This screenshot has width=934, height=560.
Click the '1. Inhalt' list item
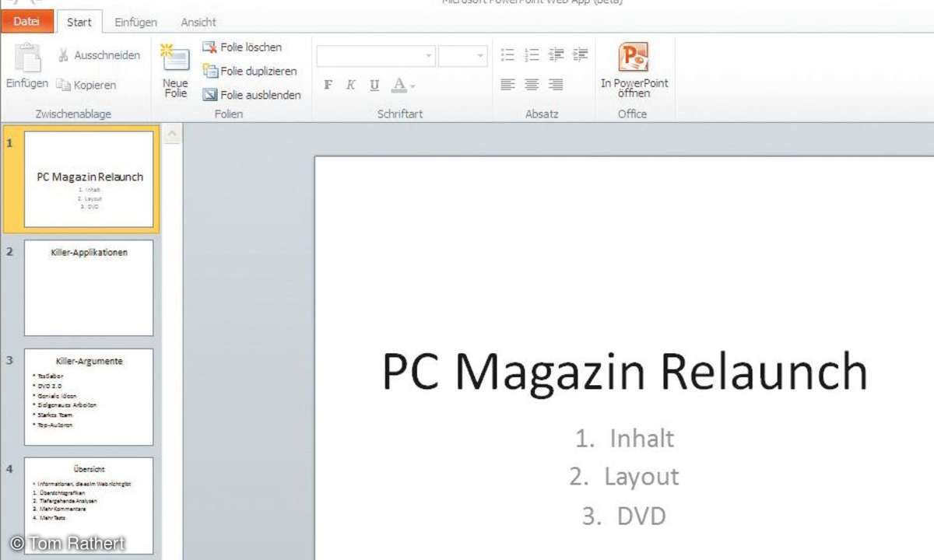click(x=624, y=439)
